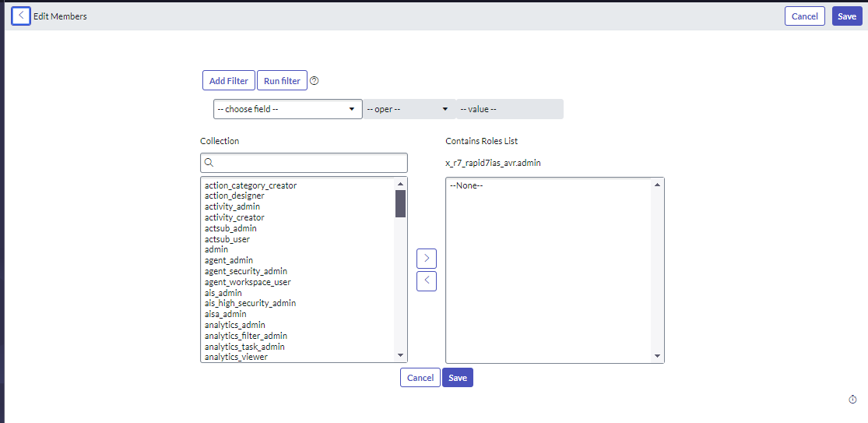Viewport: 868px width, 423px height.
Task: Click Contains Roles List scrollbar down arrow
Action: tap(658, 355)
